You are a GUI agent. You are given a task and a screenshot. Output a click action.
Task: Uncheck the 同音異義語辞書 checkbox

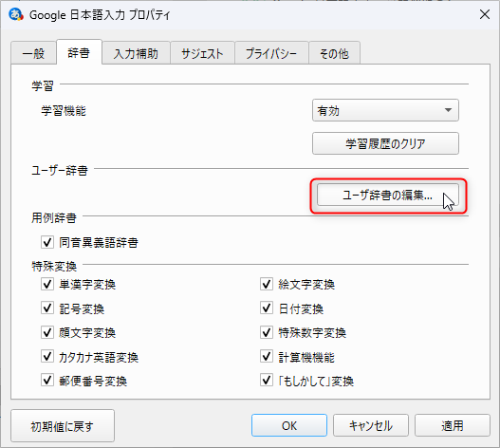click(x=47, y=242)
